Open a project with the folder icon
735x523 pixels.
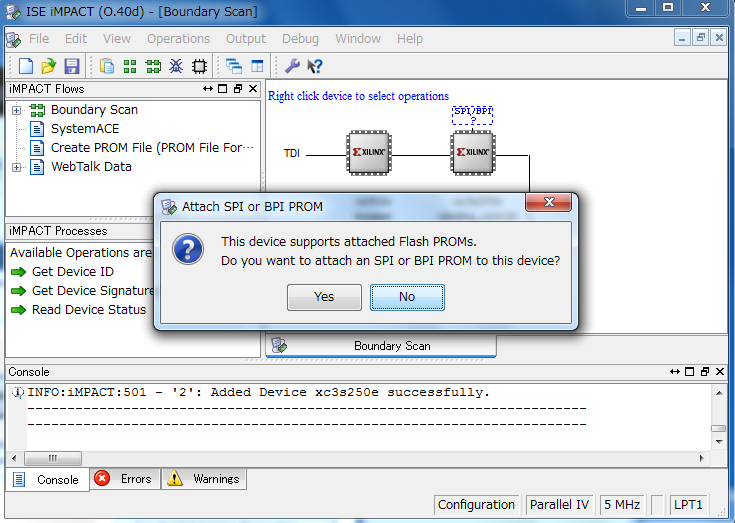(48, 66)
